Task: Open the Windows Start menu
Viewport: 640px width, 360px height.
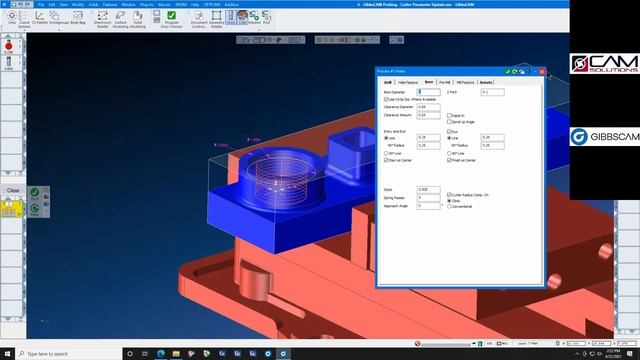Action: coord(7,353)
